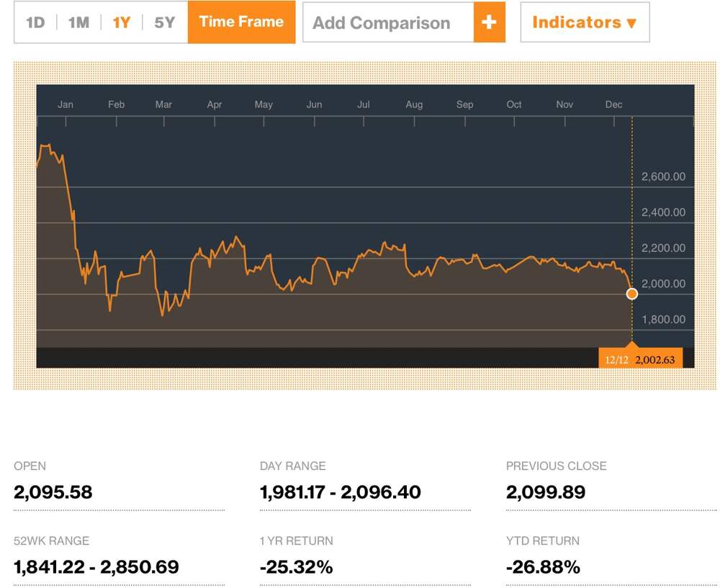Click the 12/12 2,002.63 price label

(x=640, y=358)
